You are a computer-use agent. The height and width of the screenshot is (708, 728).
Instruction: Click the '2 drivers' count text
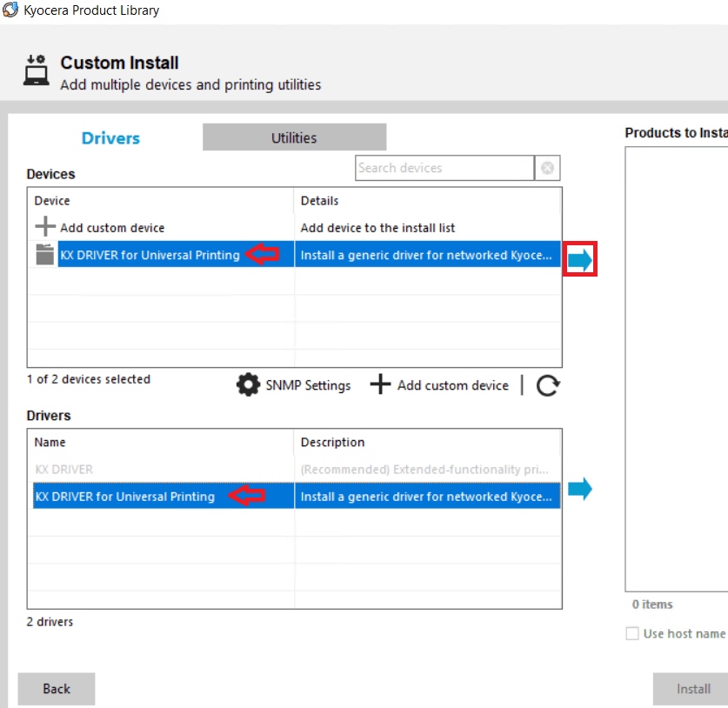[50, 622]
